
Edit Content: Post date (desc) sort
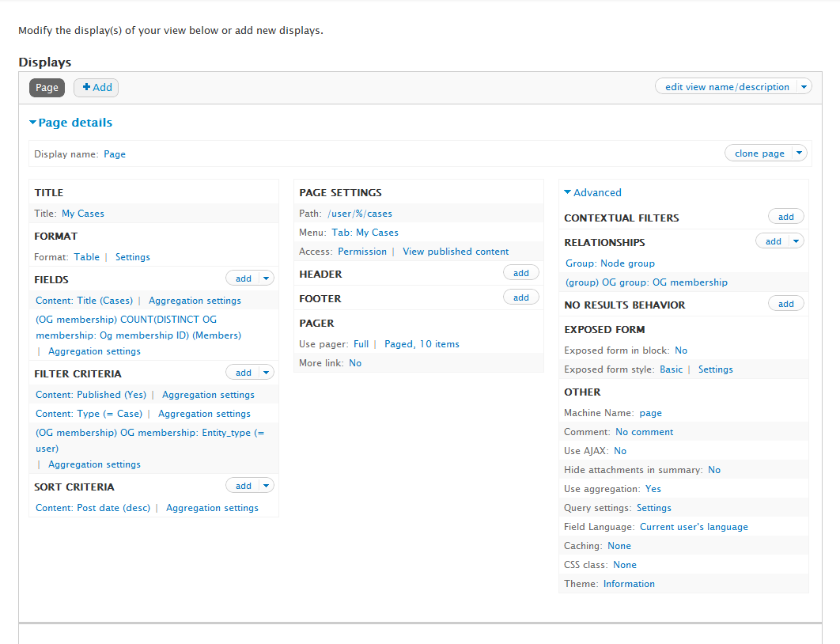[93, 508]
